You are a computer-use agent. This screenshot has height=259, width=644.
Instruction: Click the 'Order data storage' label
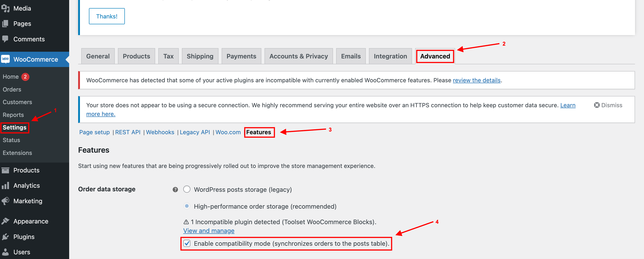point(107,189)
